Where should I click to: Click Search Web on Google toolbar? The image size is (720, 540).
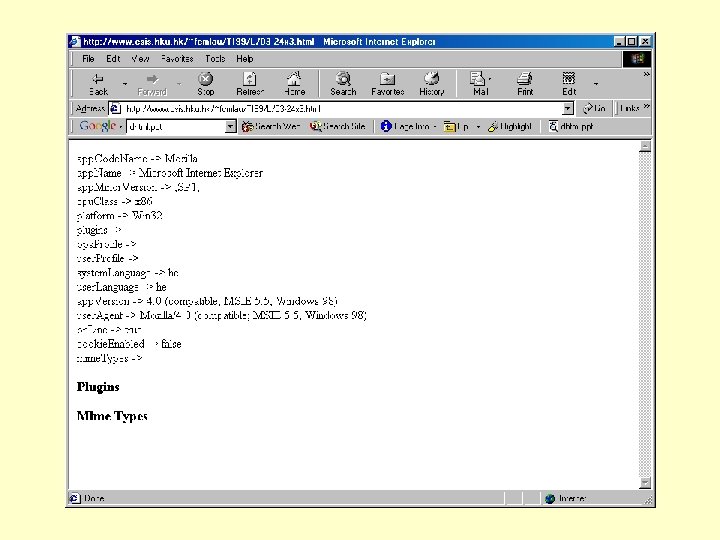[x=271, y=126]
